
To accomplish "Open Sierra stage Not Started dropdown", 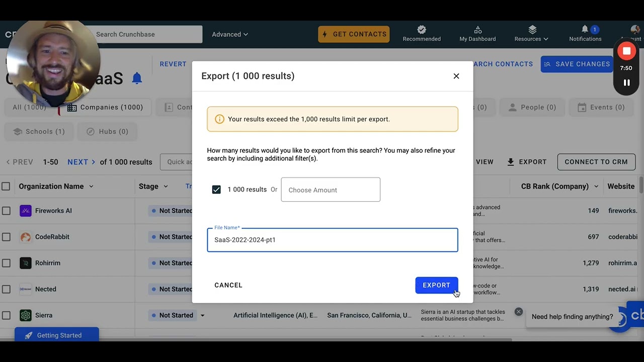I will point(202,316).
